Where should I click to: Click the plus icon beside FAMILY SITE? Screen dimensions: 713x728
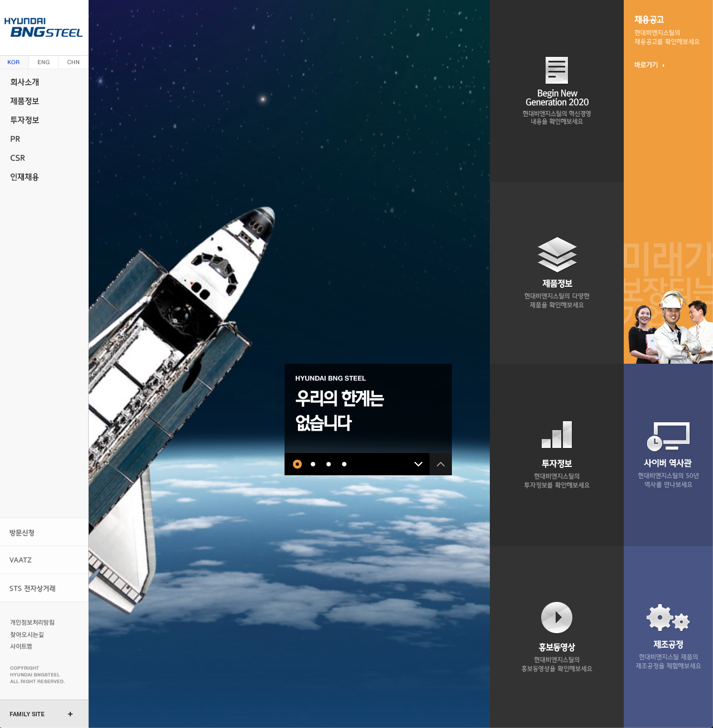click(x=70, y=714)
